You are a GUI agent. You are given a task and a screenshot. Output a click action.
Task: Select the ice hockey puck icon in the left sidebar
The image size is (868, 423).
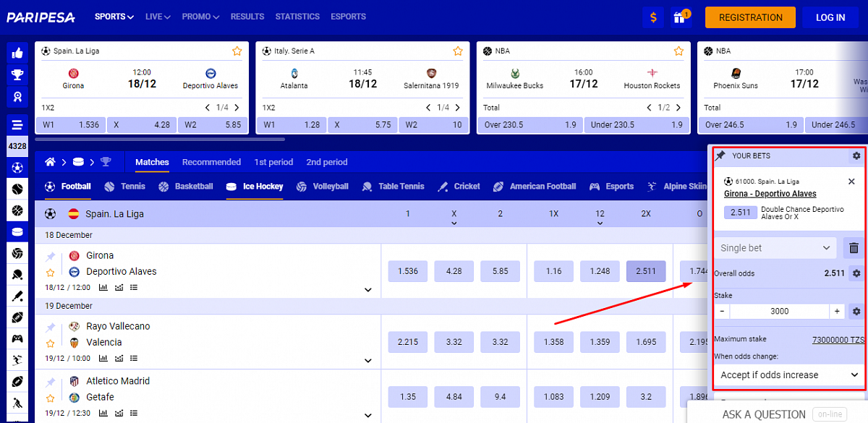coord(17,232)
